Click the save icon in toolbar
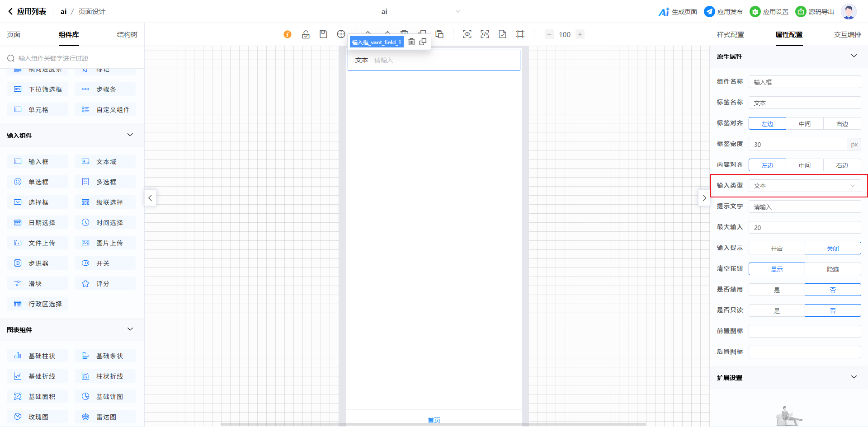The width and height of the screenshot is (868, 427). (x=323, y=34)
